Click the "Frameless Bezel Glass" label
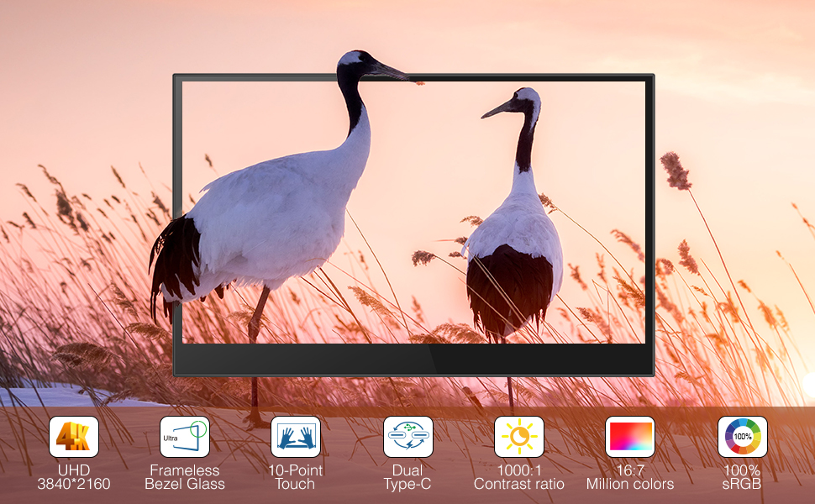 (x=185, y=477)
